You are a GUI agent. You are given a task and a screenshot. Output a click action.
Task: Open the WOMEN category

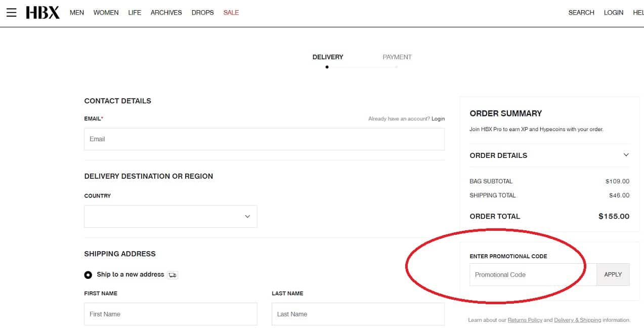click(x=106, y=13)
